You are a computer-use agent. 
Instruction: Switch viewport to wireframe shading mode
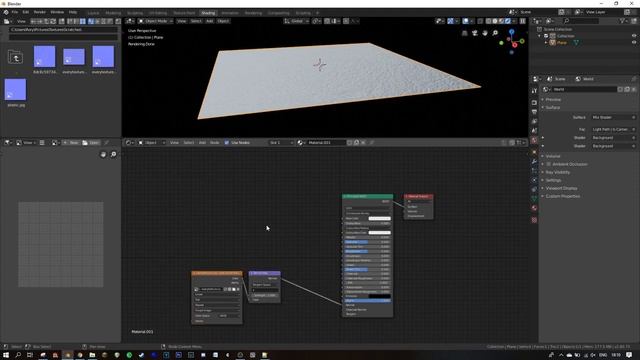[x=488, y=21]
